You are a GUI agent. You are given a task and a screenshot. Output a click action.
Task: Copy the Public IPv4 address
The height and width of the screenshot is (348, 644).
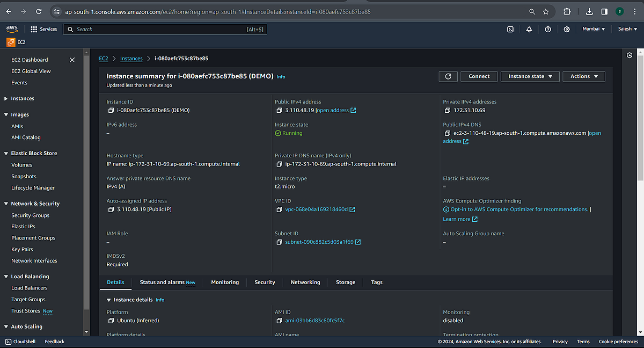[279, 110]
